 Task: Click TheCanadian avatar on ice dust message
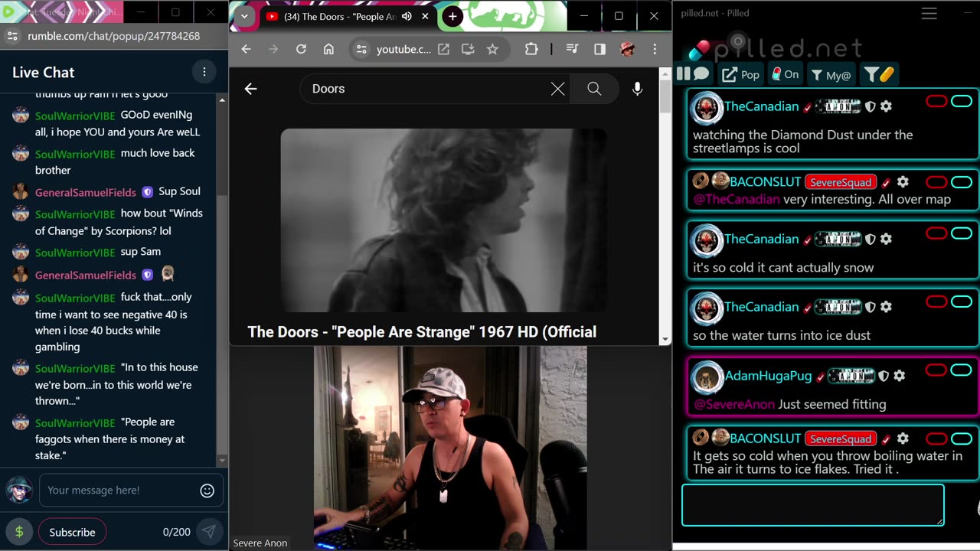click(707, 308)
